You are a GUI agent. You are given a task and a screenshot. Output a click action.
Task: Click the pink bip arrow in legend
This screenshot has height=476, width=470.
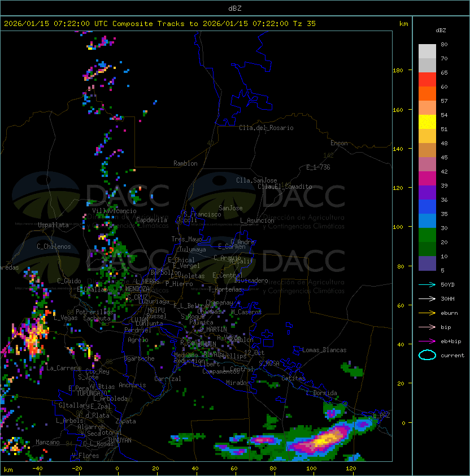[x=427, y=327]
